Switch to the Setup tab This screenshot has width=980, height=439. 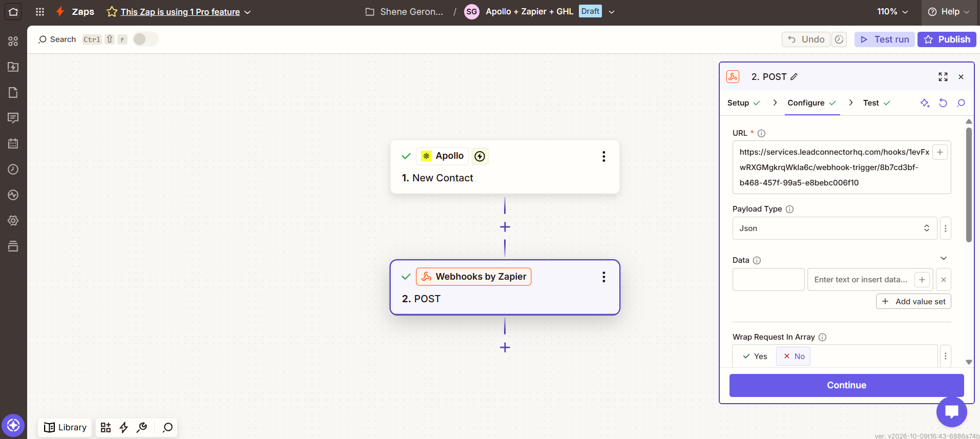click(x=743, y=103)
